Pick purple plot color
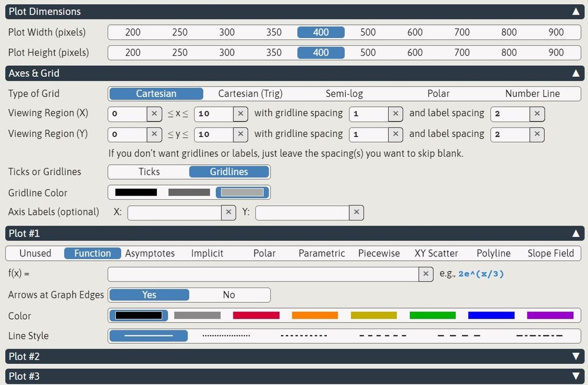The image size is (588, 385). point(550,315)
